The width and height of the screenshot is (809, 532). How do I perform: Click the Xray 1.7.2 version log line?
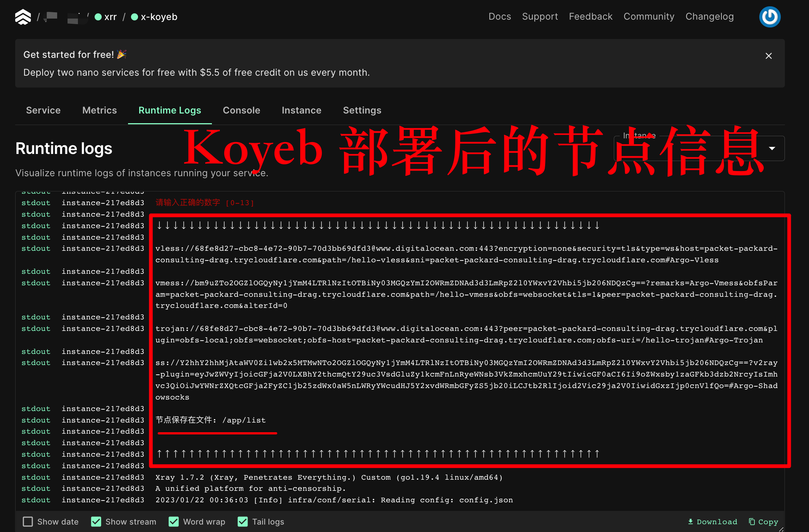click(329, 477)
